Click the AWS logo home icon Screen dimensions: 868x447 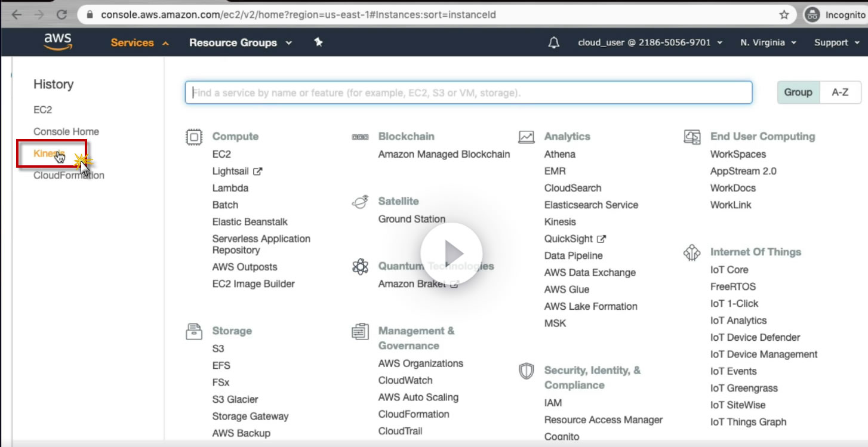coord(58,42)
